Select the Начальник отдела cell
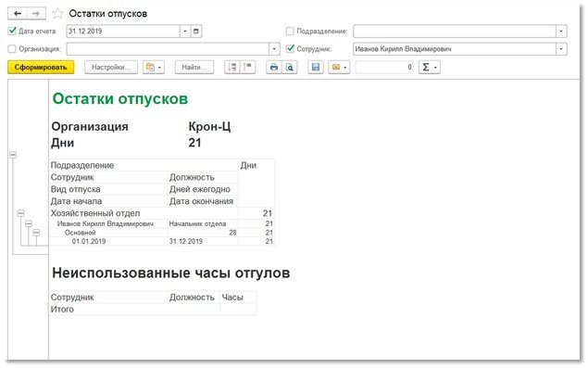Screen dimensions: 588x368 coord(203,223)
